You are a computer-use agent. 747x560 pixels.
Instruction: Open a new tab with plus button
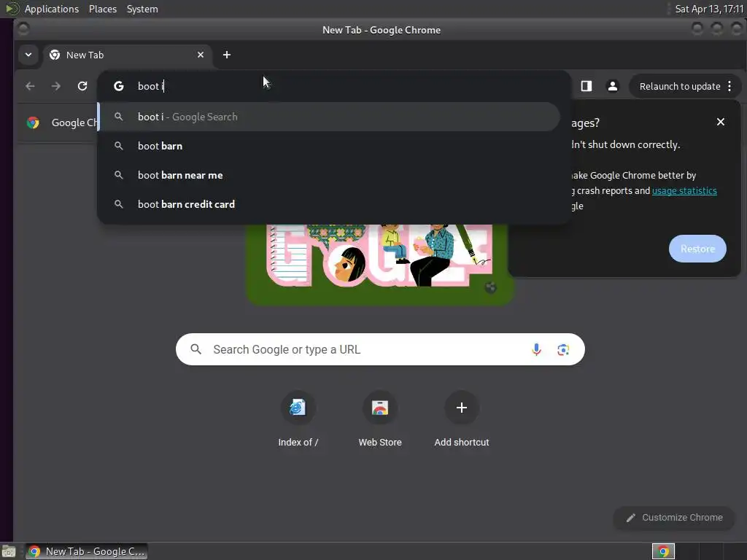click(x=227, y=55)
